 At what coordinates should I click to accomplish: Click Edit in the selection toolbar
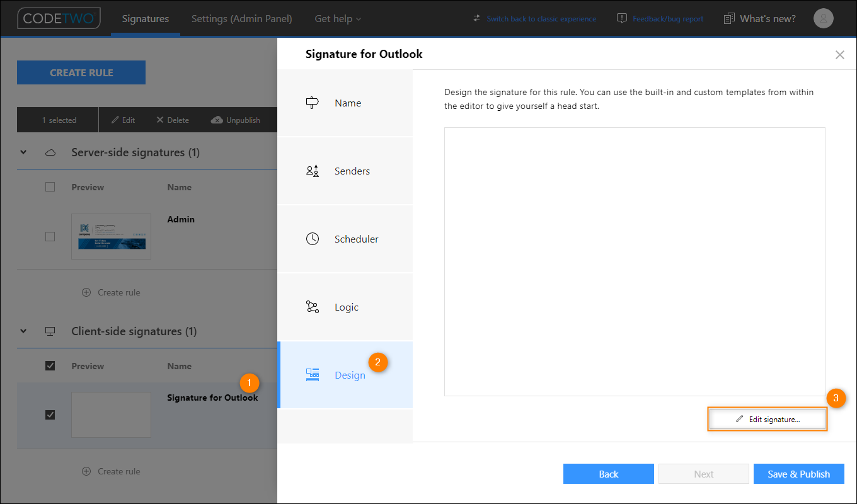124,120
